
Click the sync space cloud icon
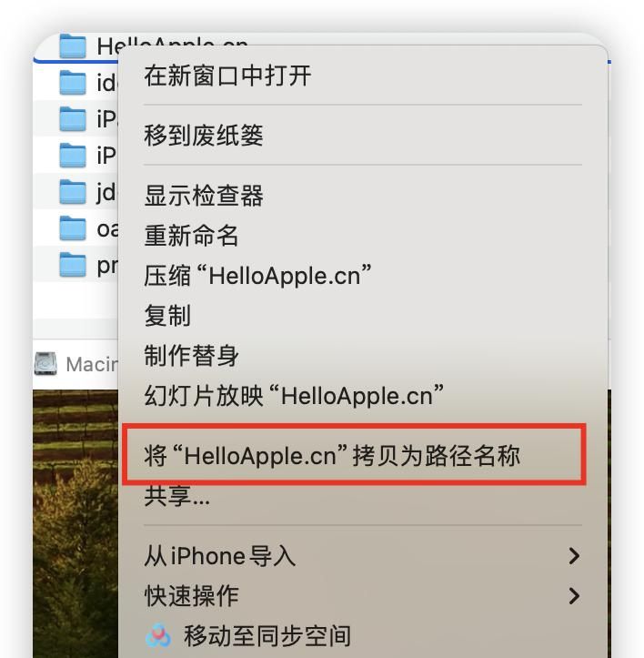point(158,635)
